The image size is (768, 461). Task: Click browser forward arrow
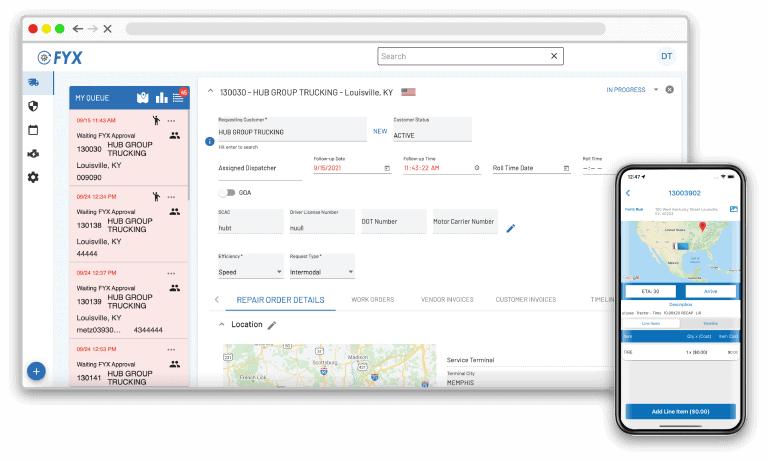pos(93,29)
